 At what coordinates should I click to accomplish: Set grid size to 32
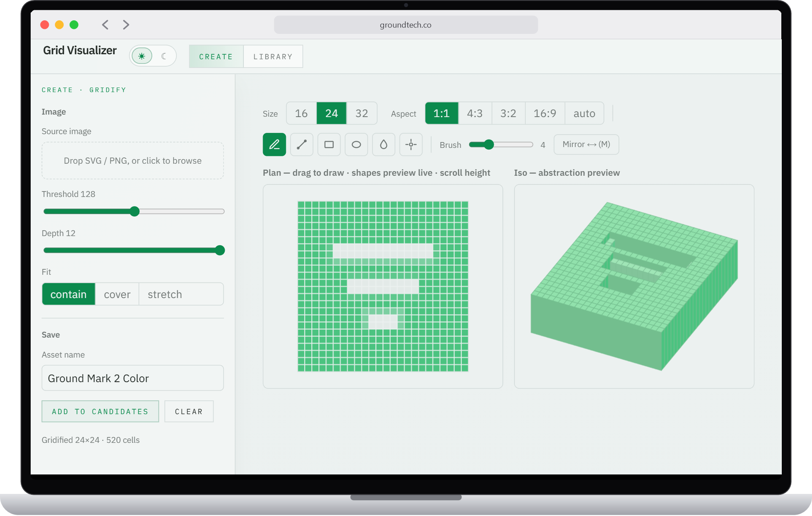(x=362, y=113)
